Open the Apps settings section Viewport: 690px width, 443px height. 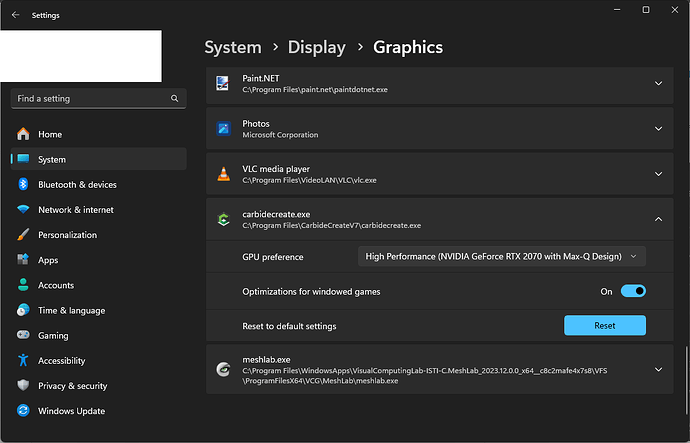point(99,260)
